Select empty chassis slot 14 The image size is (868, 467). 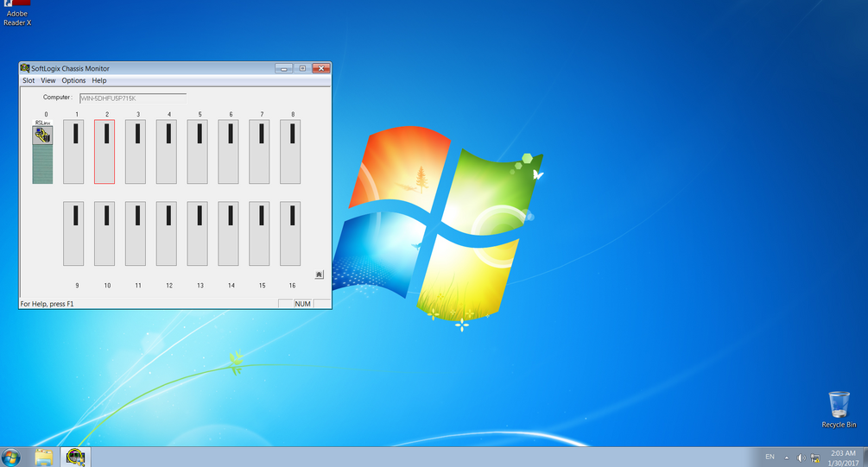[x=229, y=233]
